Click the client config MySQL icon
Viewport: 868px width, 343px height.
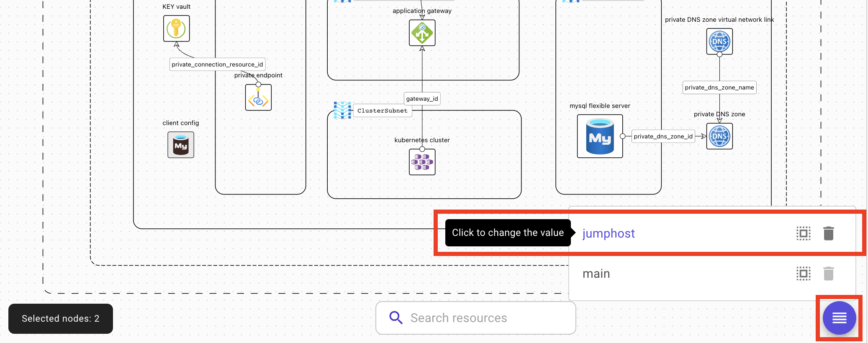[x=181, y=145]
